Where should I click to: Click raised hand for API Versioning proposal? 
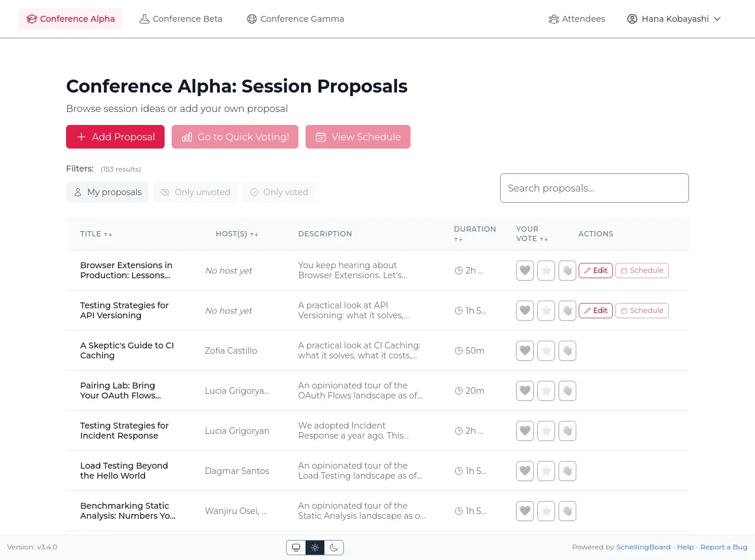567,311
